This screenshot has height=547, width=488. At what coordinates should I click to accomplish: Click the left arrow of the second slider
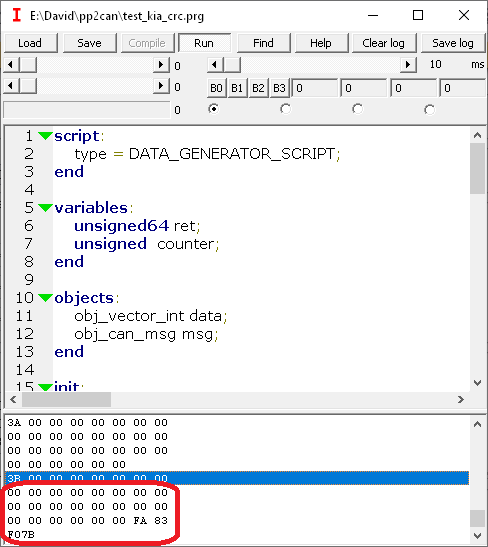click(11, 86)
